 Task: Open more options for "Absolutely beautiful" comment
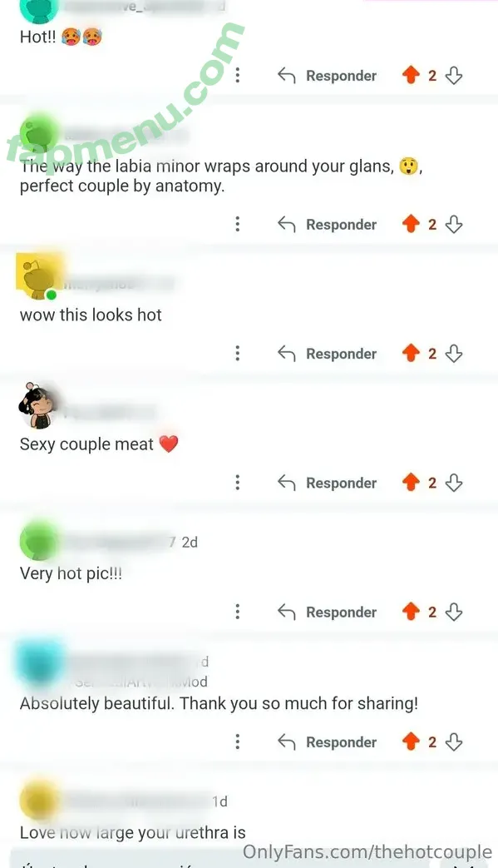pos(238,742)
